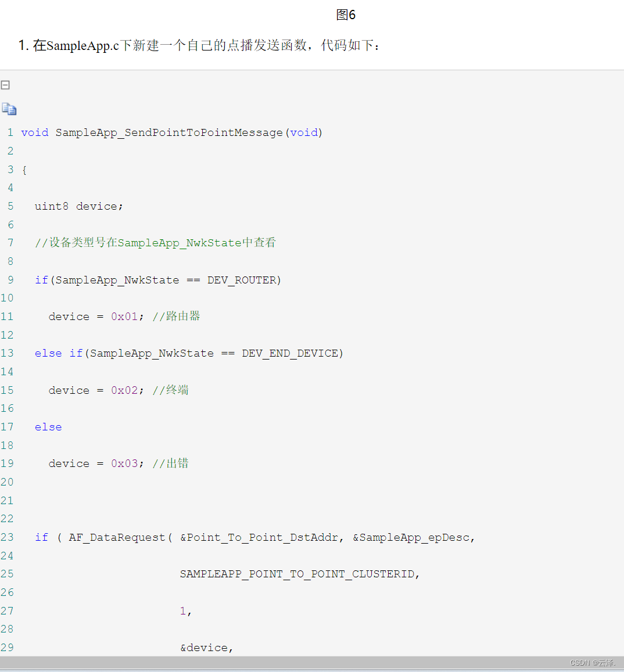
Task: Click the first 'void' keyword on line 1
Action: pos(35,133)
